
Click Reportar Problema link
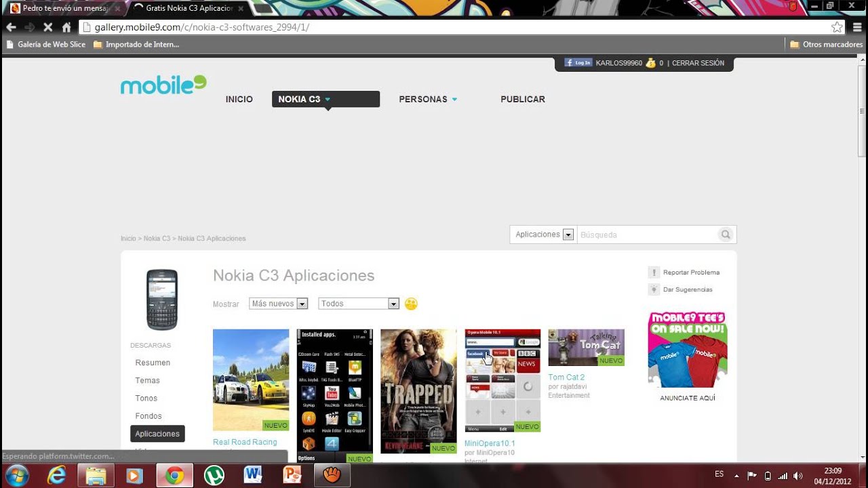click(691, 272)
